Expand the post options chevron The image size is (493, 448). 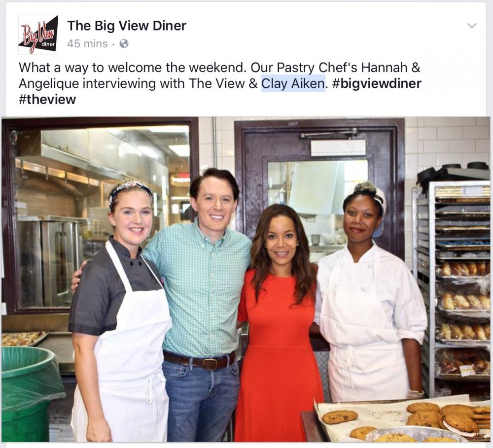point(472,26)
